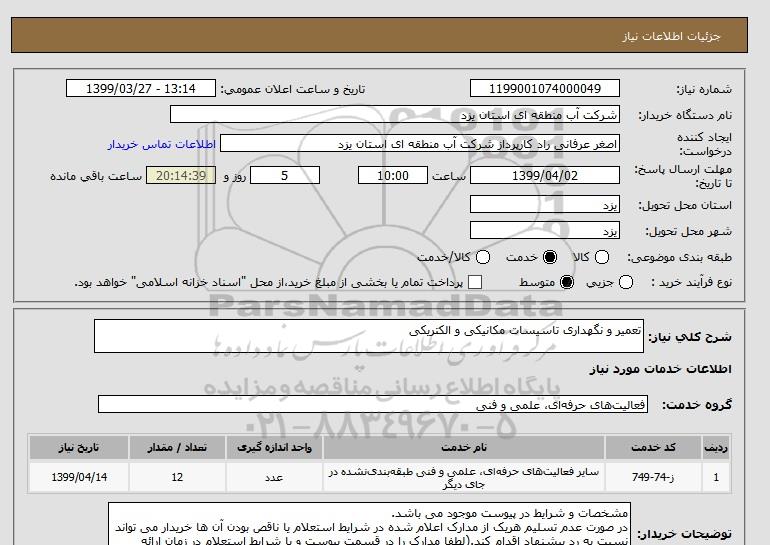Click the واحد اندازه گیری column header
This screenshot has height=545, width=770.
pos(274,447)
